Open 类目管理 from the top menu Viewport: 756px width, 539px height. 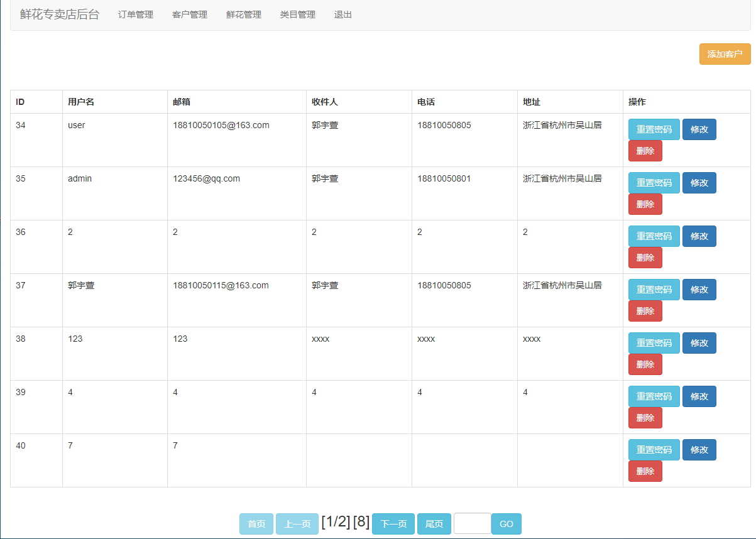click(297, 14)
